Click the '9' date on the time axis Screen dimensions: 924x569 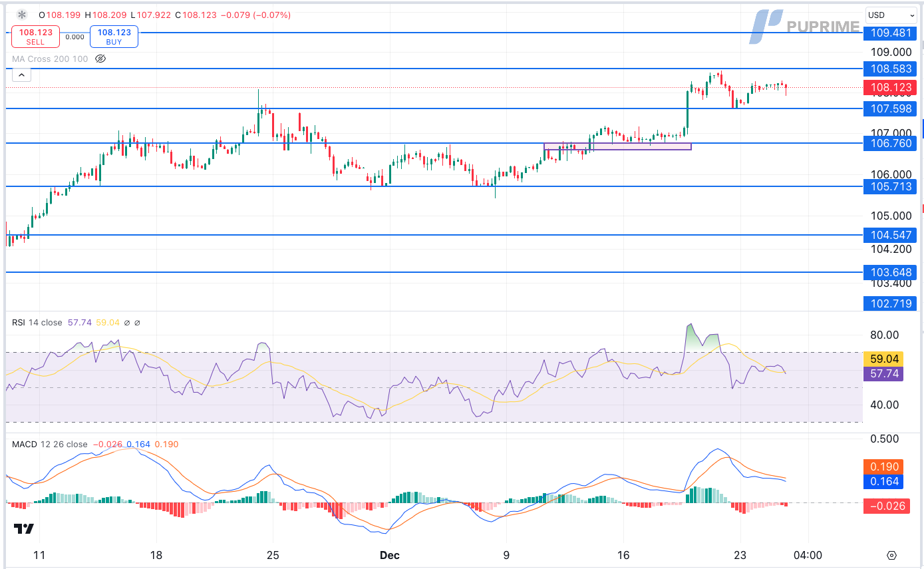(506, 555)
